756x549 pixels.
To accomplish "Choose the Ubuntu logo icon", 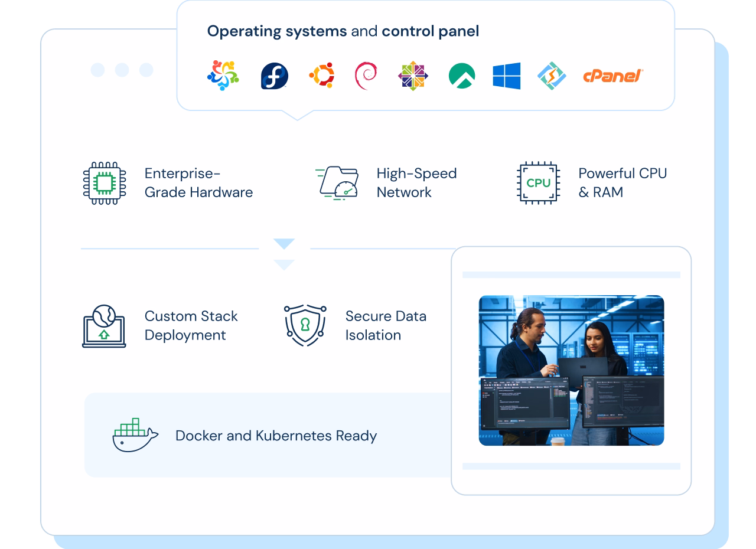I will [x=321, y=76].
